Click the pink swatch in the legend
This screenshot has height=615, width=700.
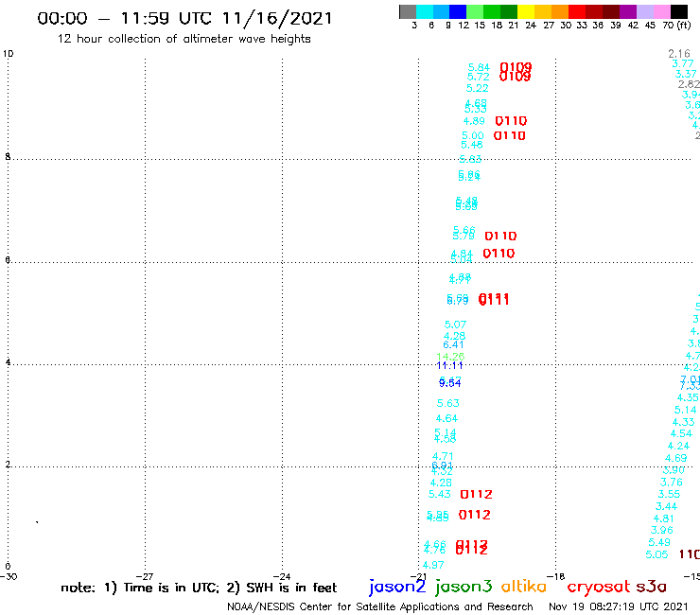(x=661, y=11)
